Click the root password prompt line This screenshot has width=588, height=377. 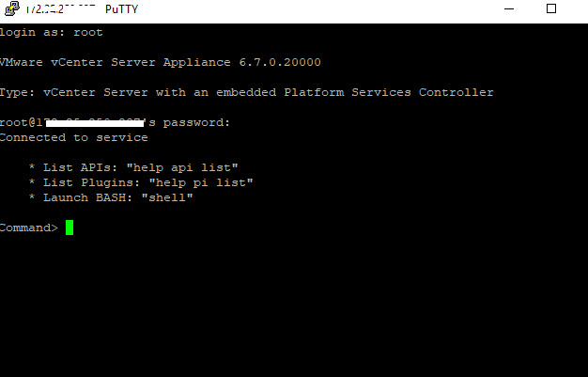115,122
